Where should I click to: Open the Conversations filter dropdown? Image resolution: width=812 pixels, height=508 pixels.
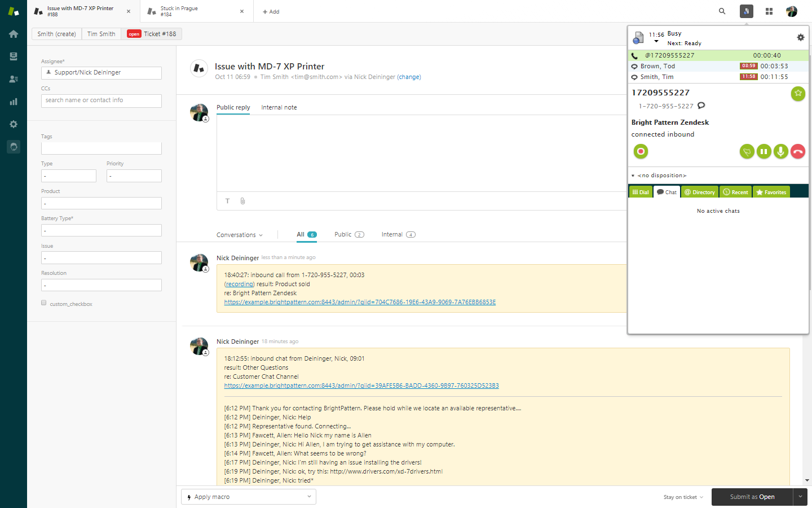tap(239, 234)
